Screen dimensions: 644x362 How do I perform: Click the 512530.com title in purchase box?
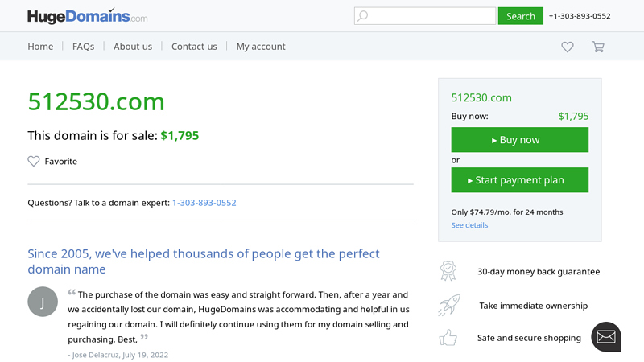click(x=481, y=97)
